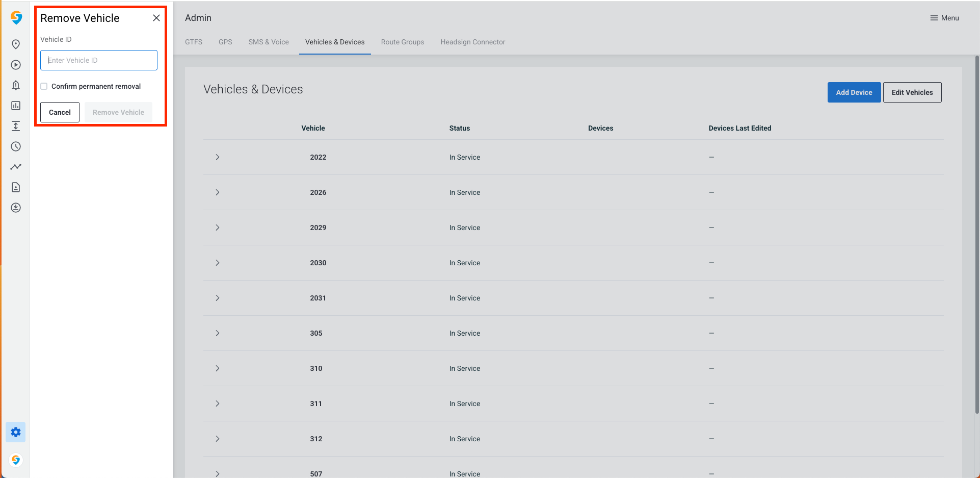Select the headways spacing icon
Screen dimensions: 980x478
pyautogui.click(x=15, y=126)
